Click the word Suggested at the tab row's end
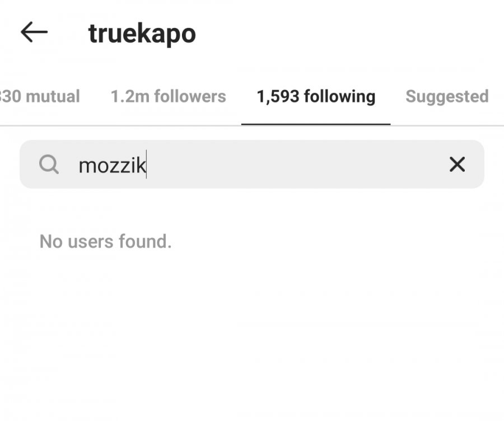This screenshot has width=504, height=421. (447, 96)
